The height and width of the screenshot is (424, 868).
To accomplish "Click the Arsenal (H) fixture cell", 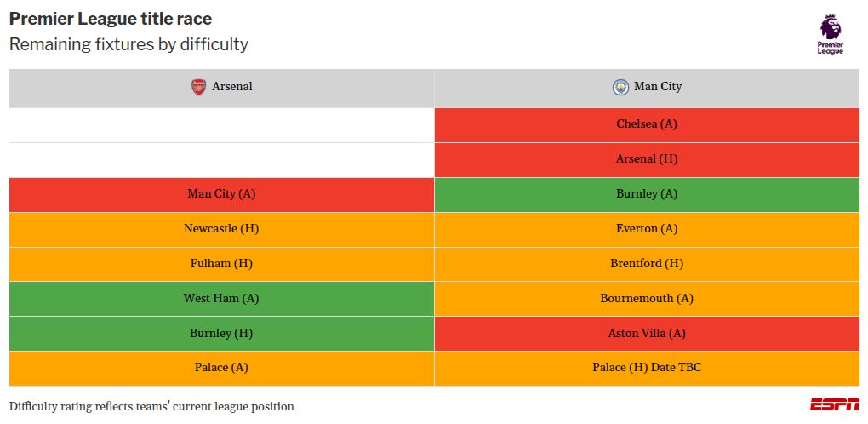I will point(647,159).
